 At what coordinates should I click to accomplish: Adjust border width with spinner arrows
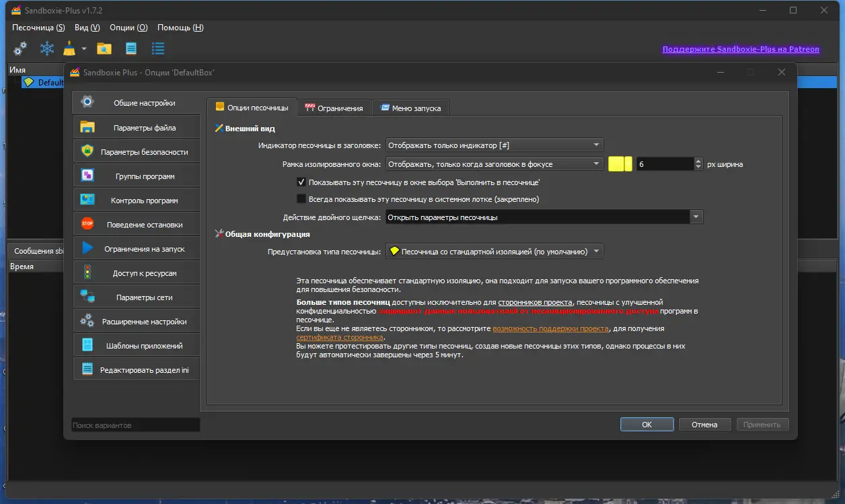(x=698, y=164)
